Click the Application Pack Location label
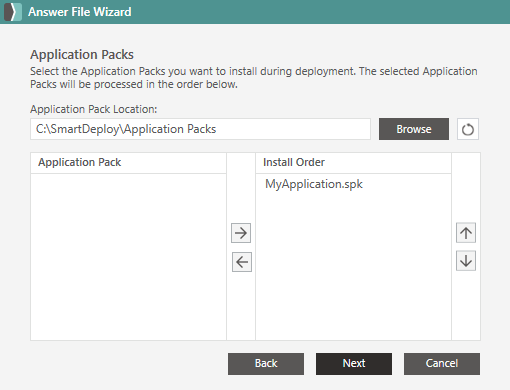510x390 pixels. [94, 109]
